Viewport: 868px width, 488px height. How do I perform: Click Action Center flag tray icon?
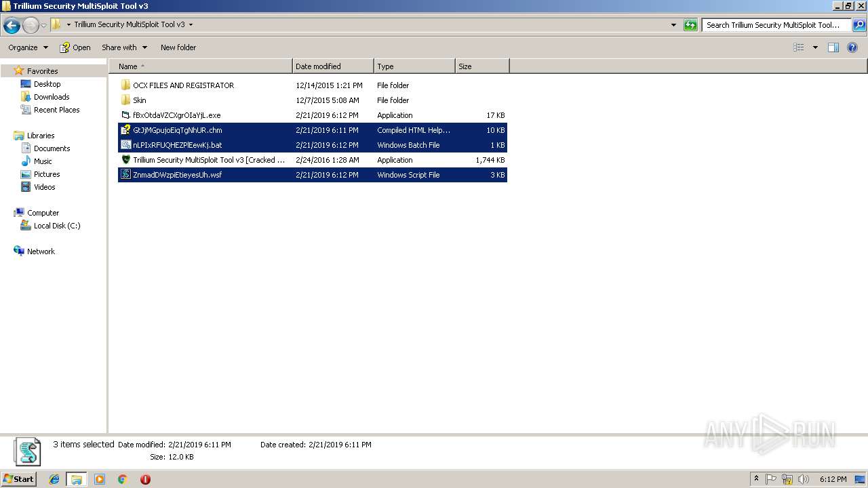pyautogui.click(x=771, y=479)
